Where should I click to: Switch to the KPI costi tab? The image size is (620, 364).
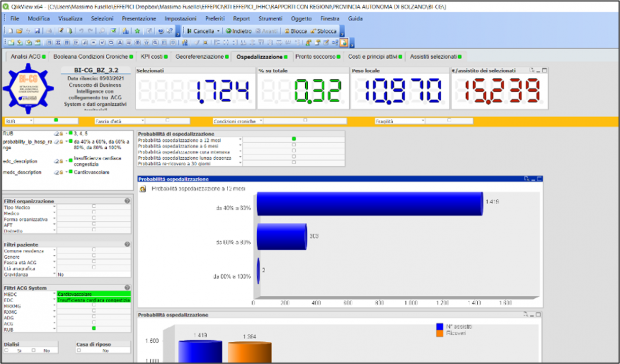(154, 57)
